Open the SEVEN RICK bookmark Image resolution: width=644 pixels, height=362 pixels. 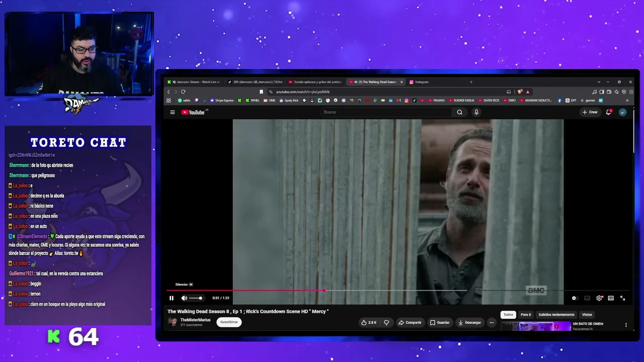click(489, 101)
